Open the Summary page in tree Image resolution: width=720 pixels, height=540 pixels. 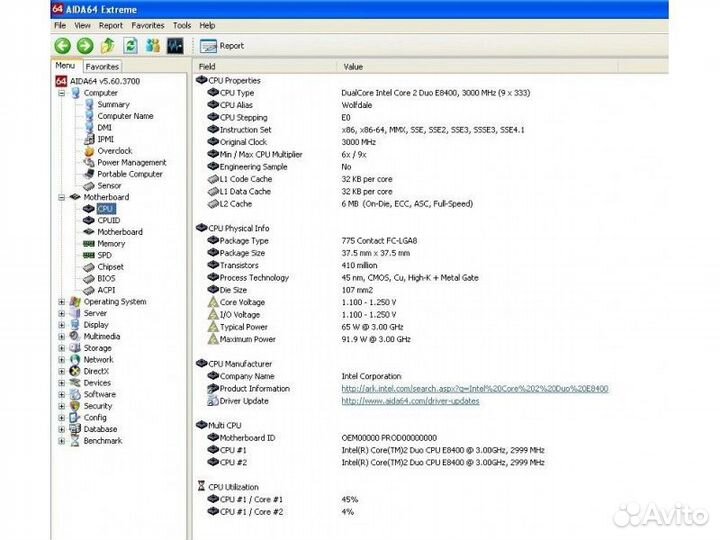click(113, 105)
